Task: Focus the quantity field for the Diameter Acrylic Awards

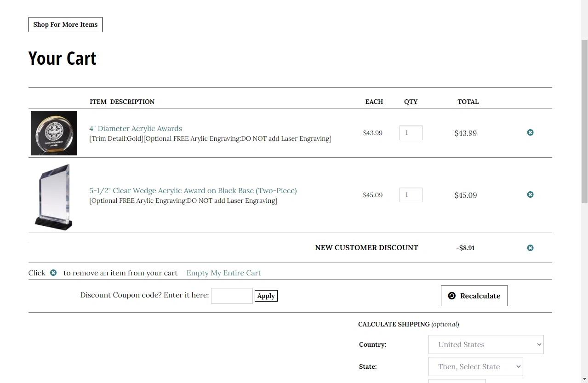Action: 411,133
